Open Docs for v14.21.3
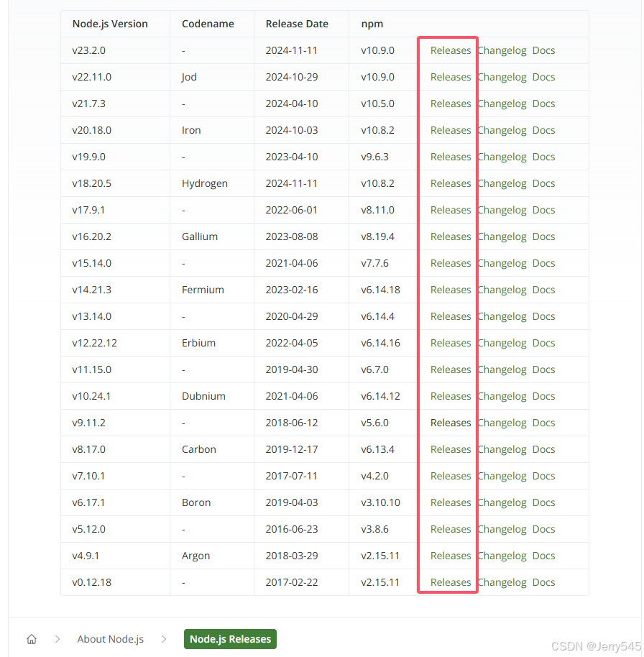Image resolution: width=644 pixels, height=657 pixels. pyautogui.click(x=543, y=290)
